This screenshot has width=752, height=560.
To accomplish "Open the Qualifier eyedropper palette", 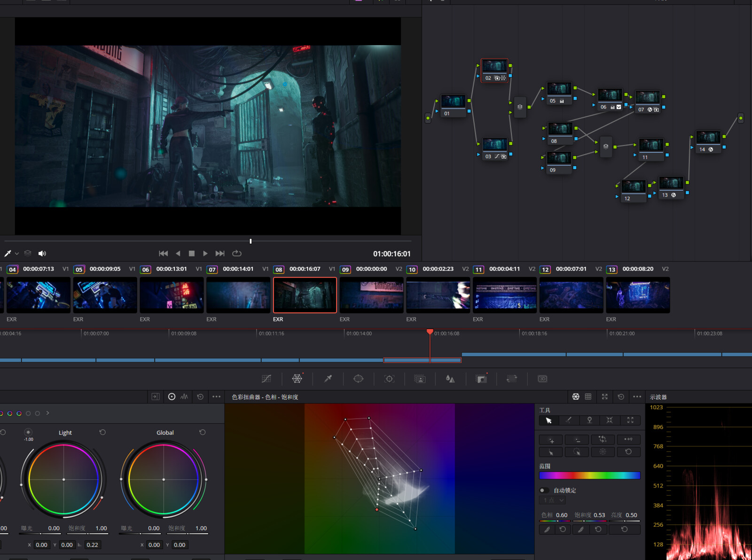I will click(x=328, y=379).
